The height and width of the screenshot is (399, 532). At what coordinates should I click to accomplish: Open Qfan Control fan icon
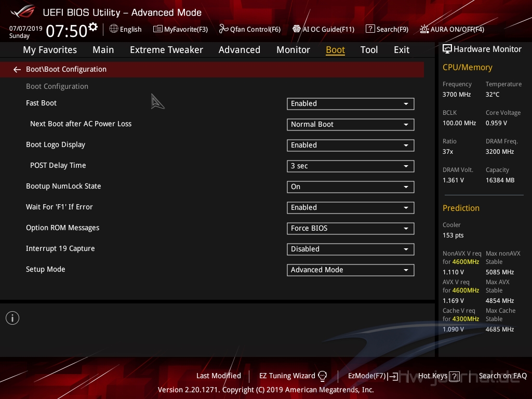[x=223, y=29]
